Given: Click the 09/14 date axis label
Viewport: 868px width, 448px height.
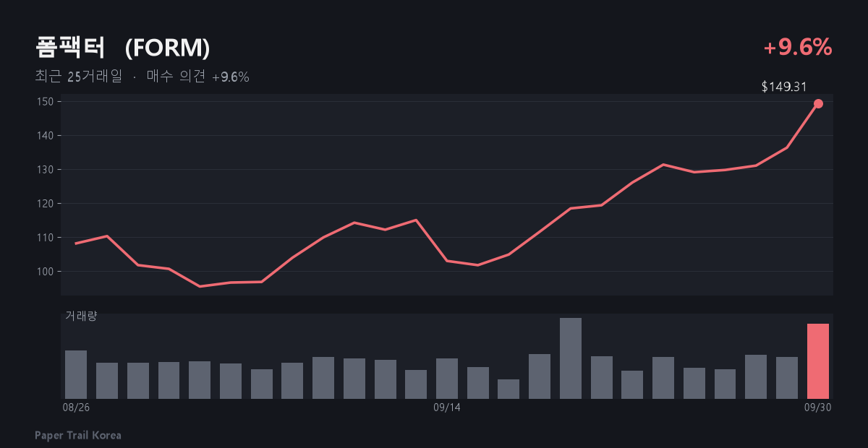Looking at the screenshot, I should tap(447, 408).
